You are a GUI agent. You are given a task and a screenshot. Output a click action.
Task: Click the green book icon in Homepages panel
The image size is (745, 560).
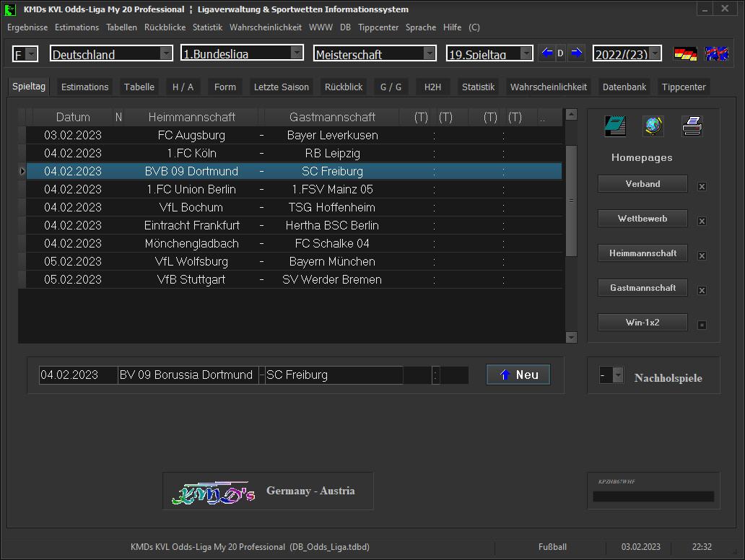(x=615, y=126)
